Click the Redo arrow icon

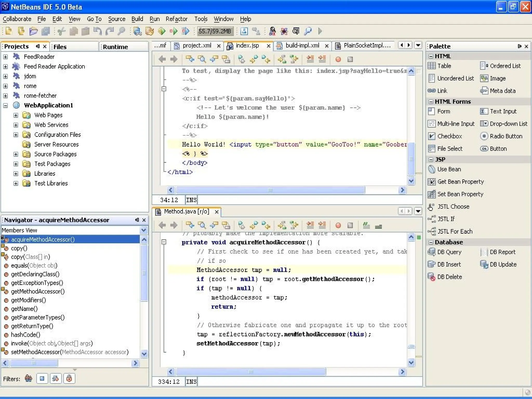110,31
